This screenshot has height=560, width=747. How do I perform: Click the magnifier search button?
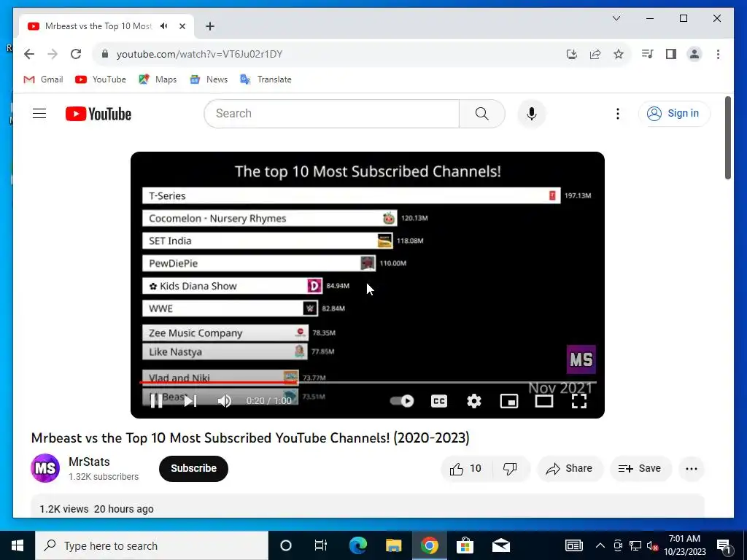[x=481, y=113]
